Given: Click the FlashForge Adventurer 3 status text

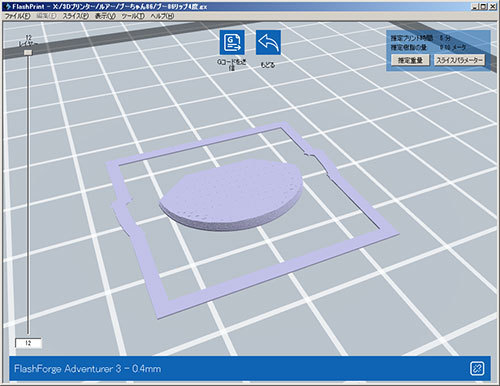Looking at the screenshot, I should coord(88,369).
